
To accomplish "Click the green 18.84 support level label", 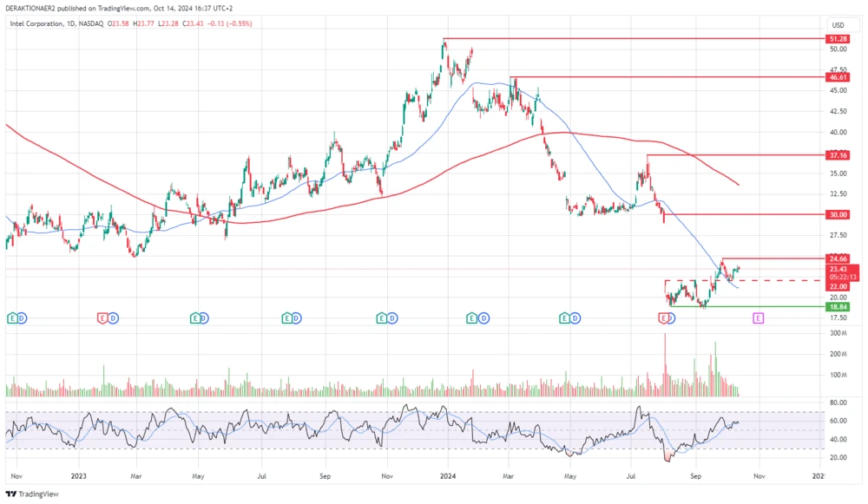I will [x=838, y=305].
